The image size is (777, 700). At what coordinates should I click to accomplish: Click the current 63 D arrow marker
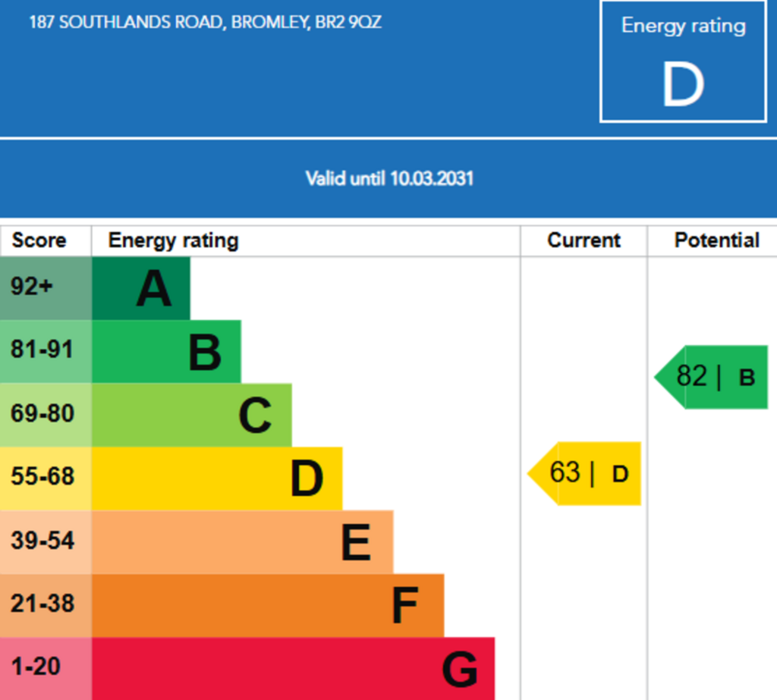tap(584, 473)
